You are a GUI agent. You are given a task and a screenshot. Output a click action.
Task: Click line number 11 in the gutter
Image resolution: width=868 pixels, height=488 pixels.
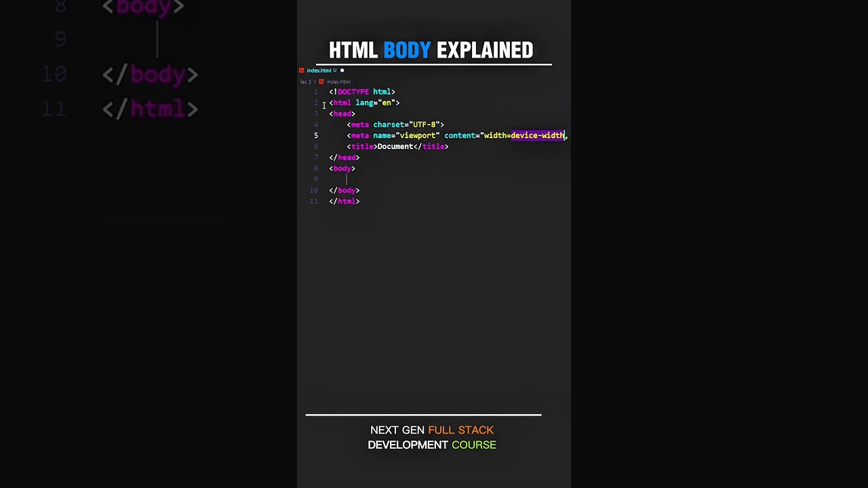314,201
